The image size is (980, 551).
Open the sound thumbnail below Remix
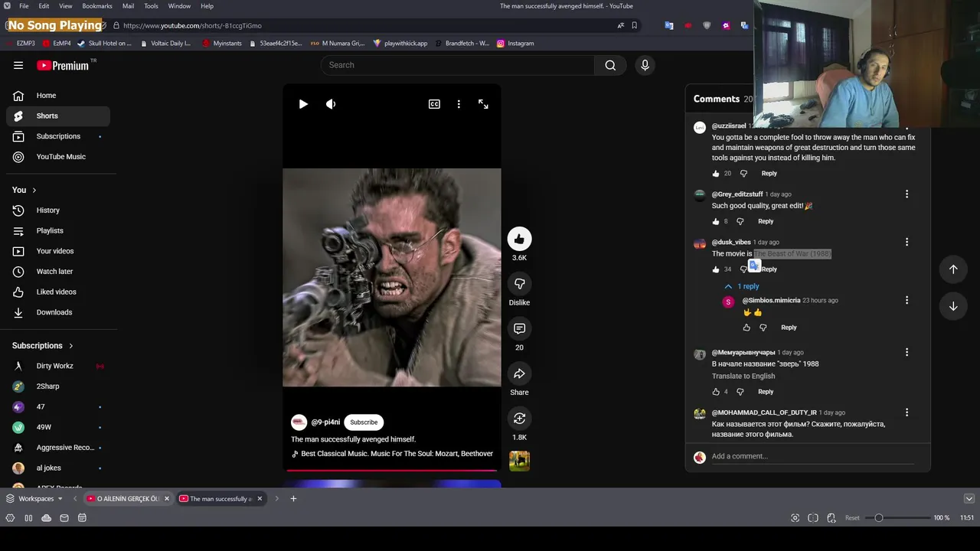tap(519, 461)
